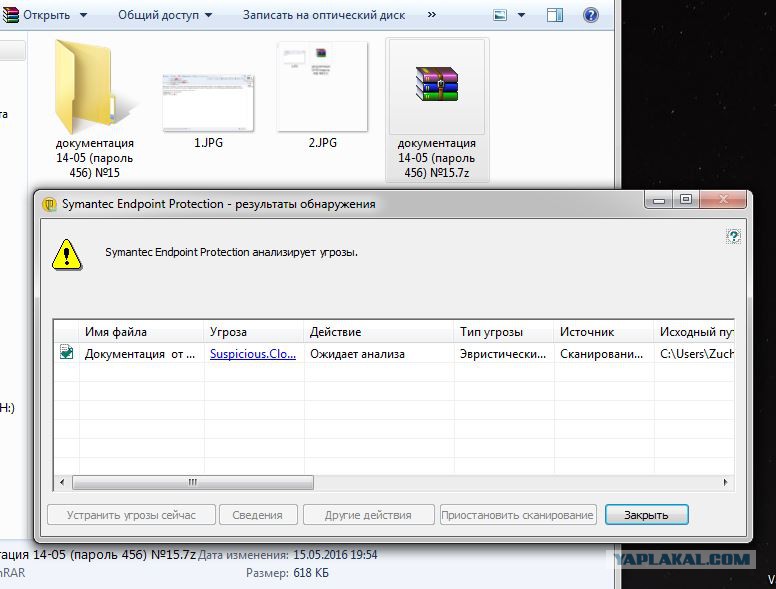The width and height of the screenshot is (776, 589).
Task: Click the archive icon beside Открыть in toolbar
Action: coord(10,15)
